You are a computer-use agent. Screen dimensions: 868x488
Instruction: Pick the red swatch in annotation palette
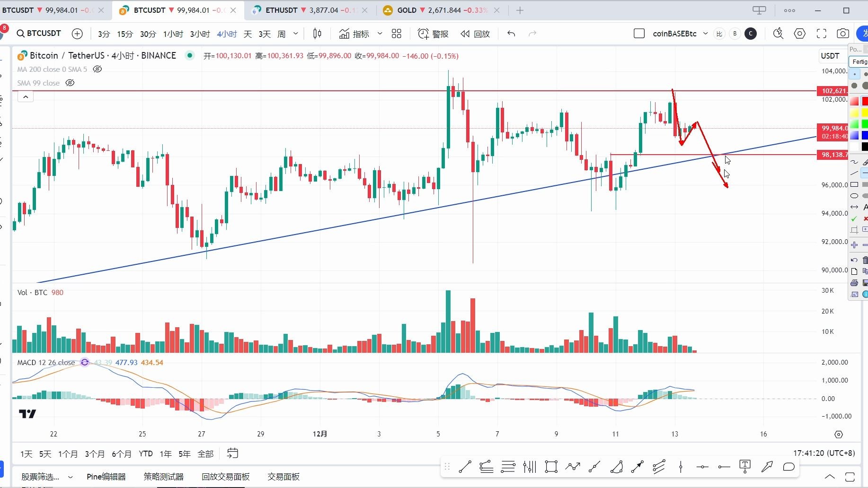click(864, 101)
